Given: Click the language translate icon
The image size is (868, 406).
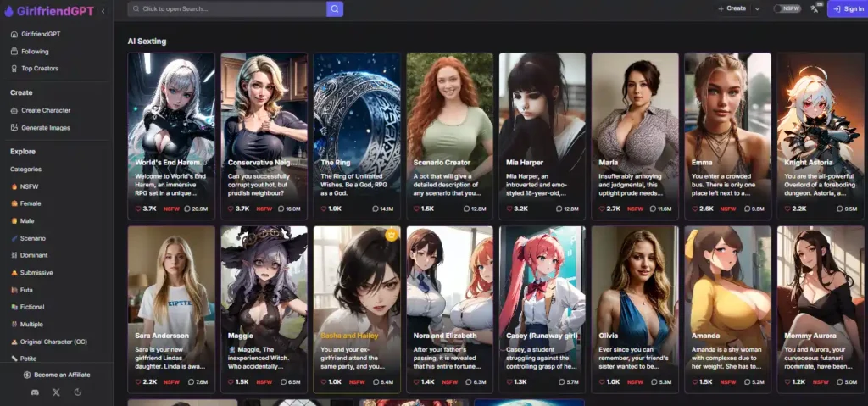Looking at the screenshot, I should 815,8.
